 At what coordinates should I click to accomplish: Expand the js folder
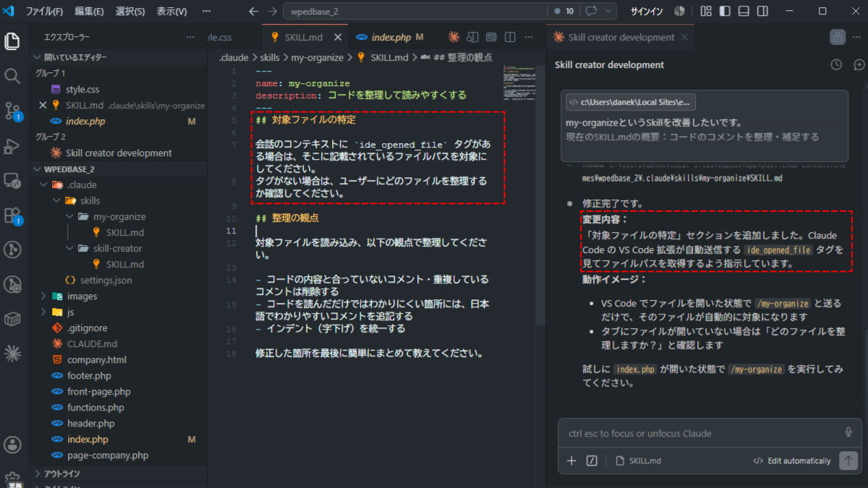click(43, 312)
